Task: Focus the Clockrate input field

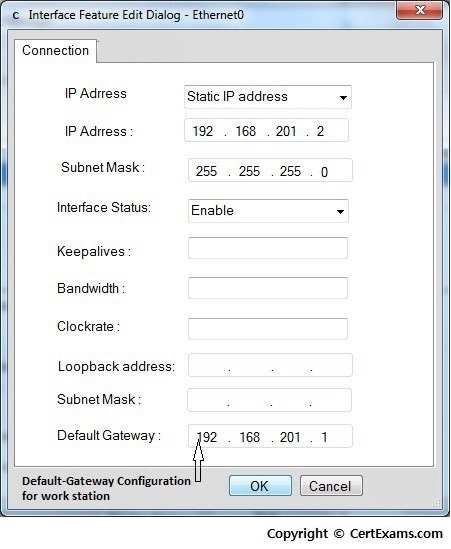Action: 268,329
